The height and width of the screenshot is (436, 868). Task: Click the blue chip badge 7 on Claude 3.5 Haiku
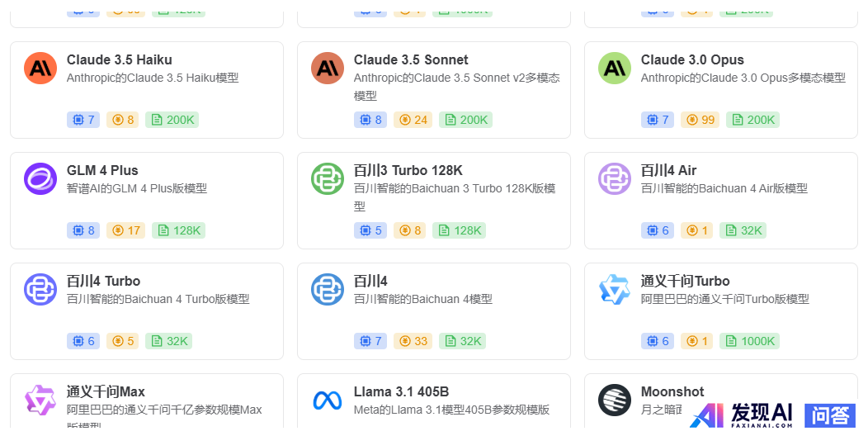point(83,120)
